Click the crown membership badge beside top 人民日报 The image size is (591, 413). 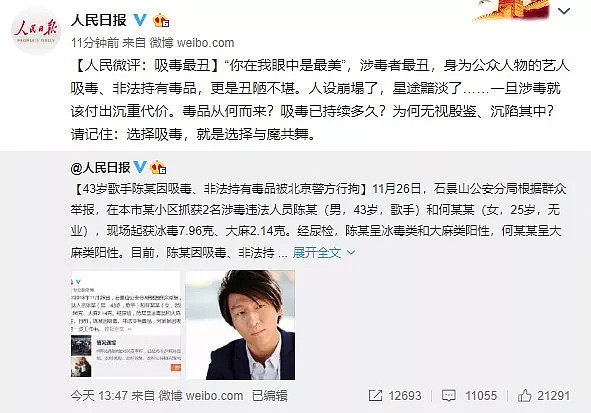pos(161,20)
